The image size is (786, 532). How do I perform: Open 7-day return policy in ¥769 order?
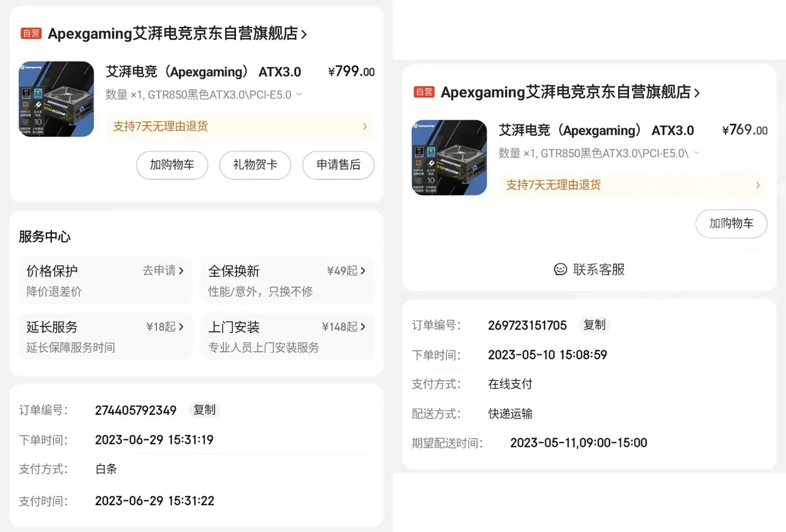click(x=633, y=185)
